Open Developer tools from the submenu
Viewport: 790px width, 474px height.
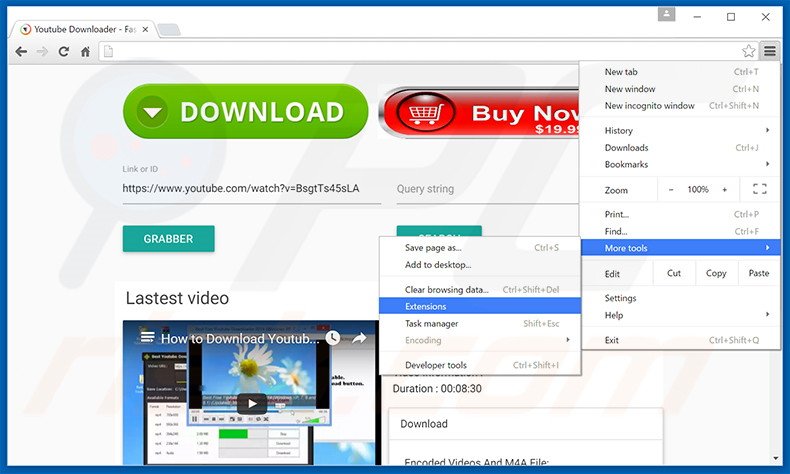480,365
